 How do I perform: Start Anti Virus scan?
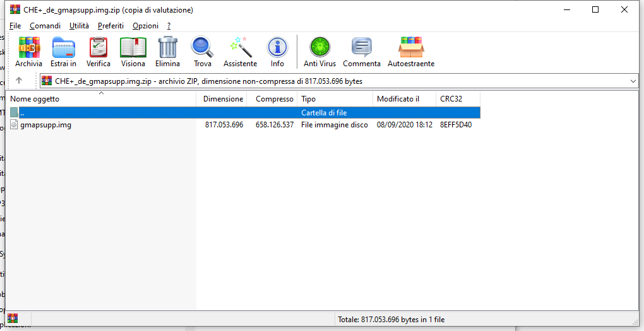coord(319,52)
